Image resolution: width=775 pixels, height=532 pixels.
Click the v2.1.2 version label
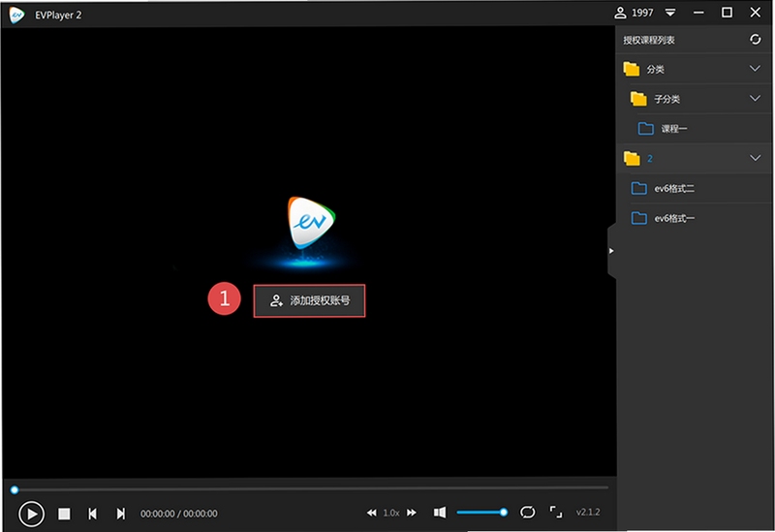click(x=588, y=513)
